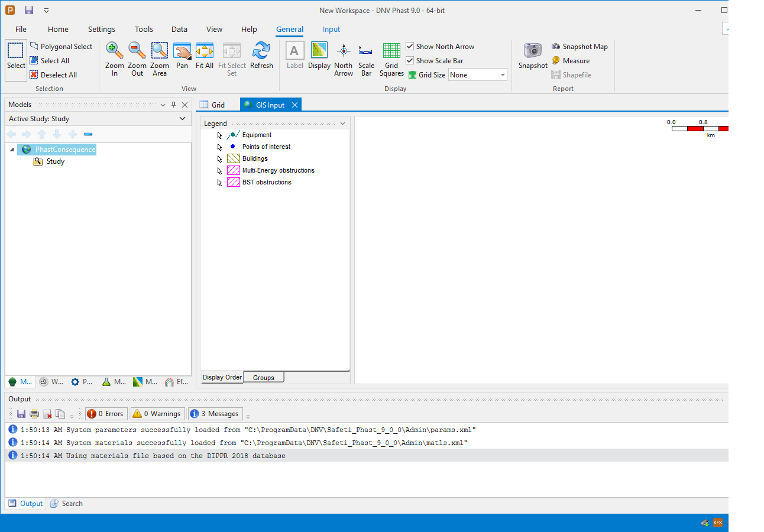The image size is (764, 532).
Task: Toggle selectability arrow for Buildings layer
Action: tap(220, 159)
